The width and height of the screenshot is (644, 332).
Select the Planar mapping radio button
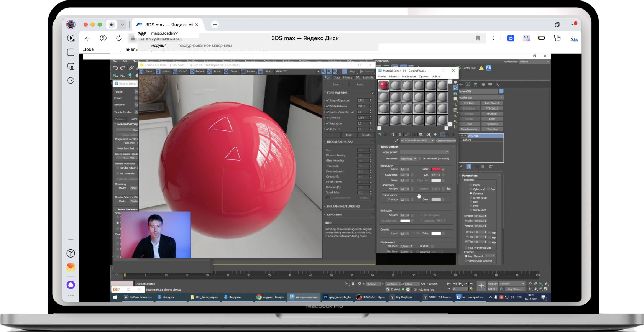pos(471,185)
